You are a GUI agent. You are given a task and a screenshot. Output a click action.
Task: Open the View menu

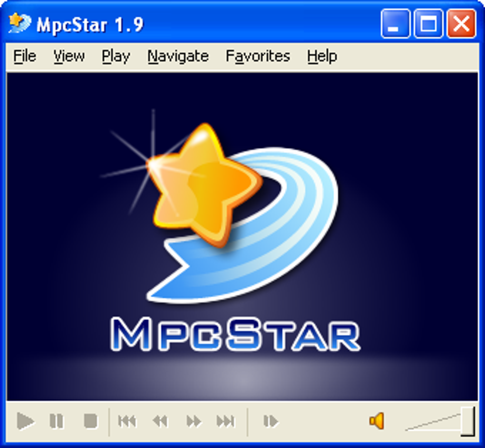click(x=69, y=56)
